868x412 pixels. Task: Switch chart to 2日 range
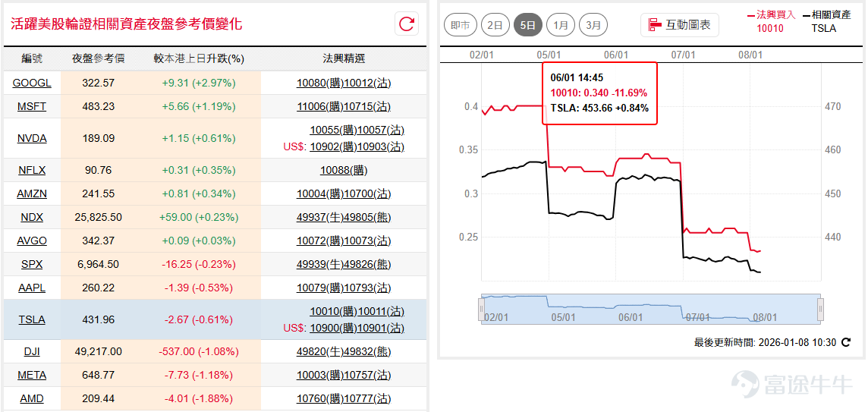pos(495,25)
